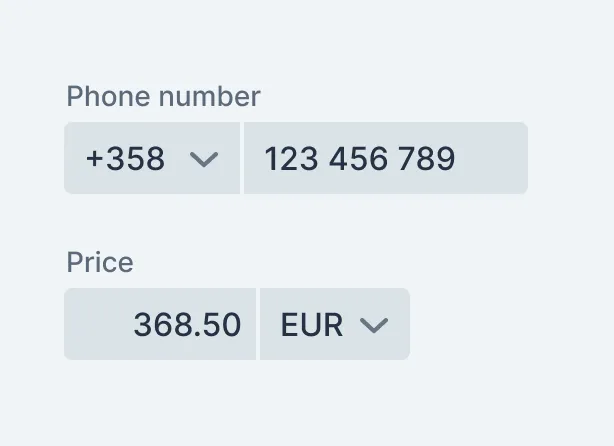The height and width of the screenshot is (446, 614).
Task: Click the chevron icon beside +358
Action: click(x=204, y=159)
